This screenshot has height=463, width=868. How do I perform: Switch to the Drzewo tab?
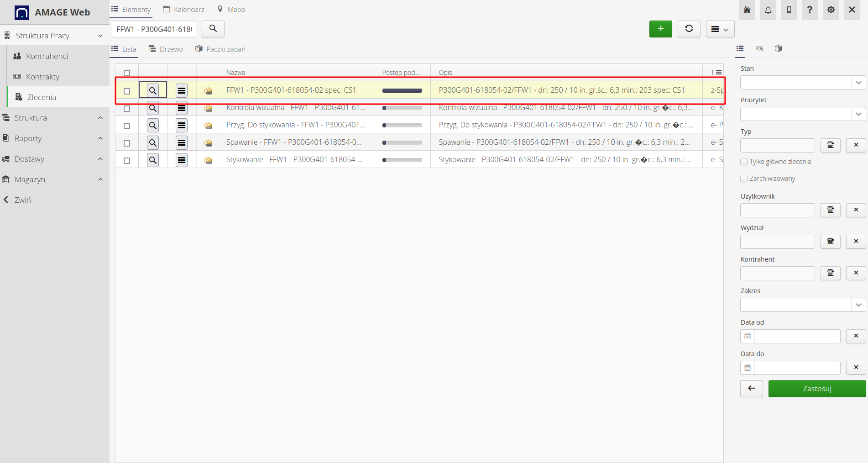[x=166, y=49]
